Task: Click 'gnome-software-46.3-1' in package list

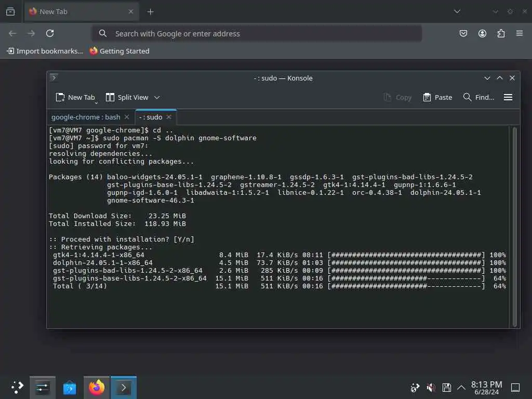Action: tap(151, 200)
